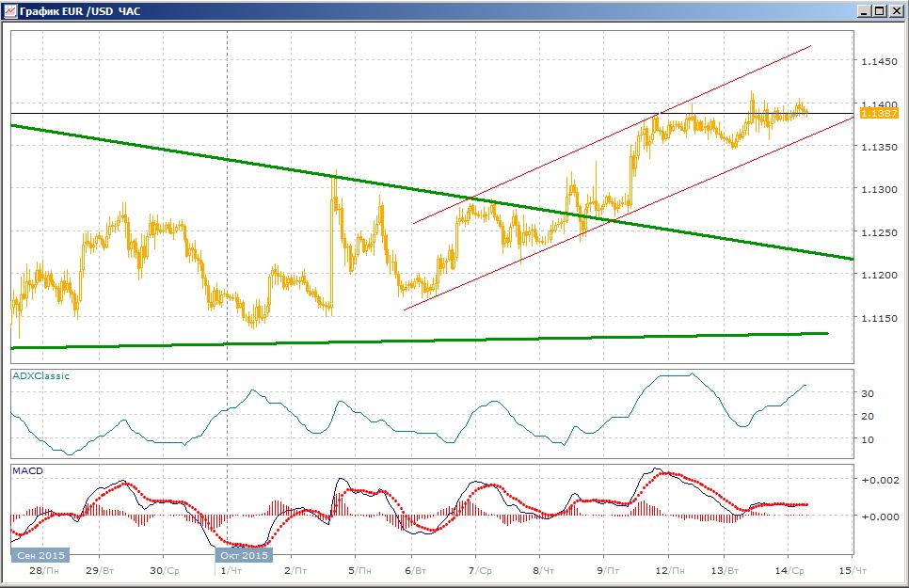Close the EUR/USD chart window
This screenshot has width=909, height=588.
pyautogui.click(x=895, y=11)
